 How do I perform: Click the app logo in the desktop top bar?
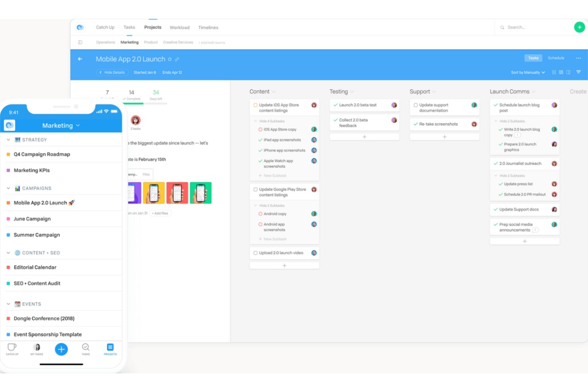pyautogui.click(x=80, y=27)
